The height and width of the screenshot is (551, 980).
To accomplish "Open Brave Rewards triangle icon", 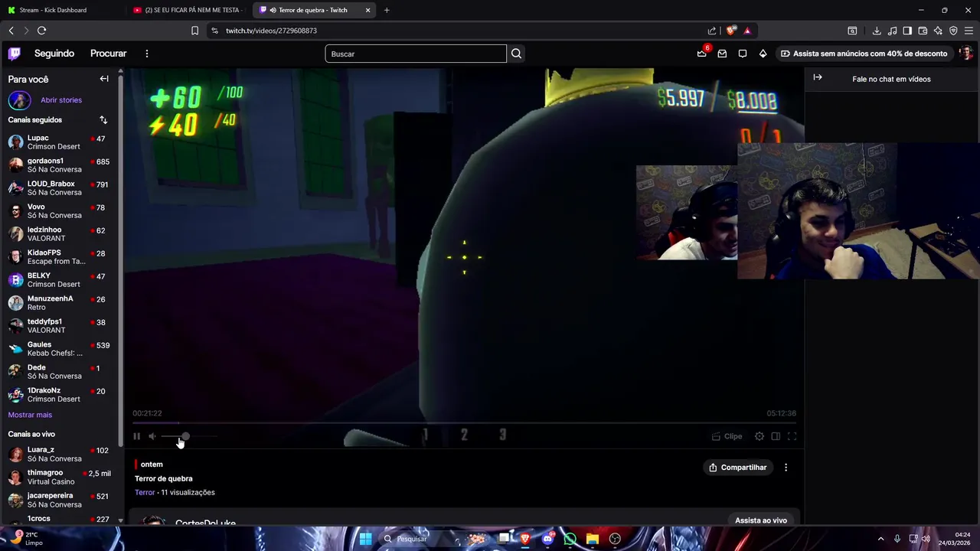I will [747, 31].
